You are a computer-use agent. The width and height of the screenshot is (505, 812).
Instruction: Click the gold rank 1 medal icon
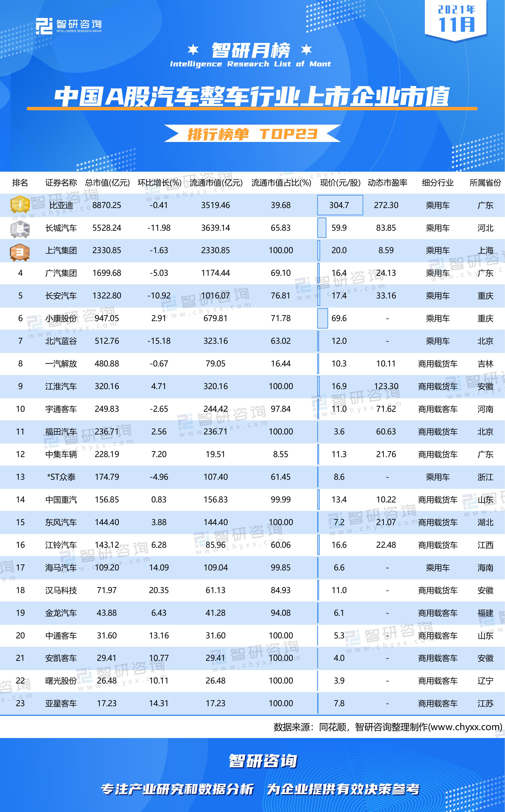[20, 205]
